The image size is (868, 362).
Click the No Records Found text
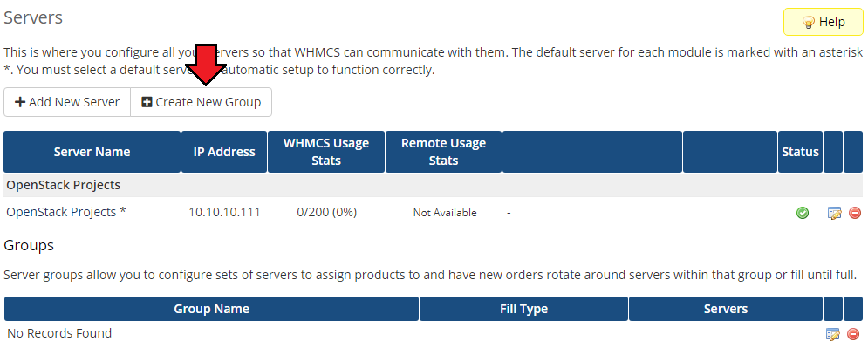pyautogui.click(x=59, y=333)
